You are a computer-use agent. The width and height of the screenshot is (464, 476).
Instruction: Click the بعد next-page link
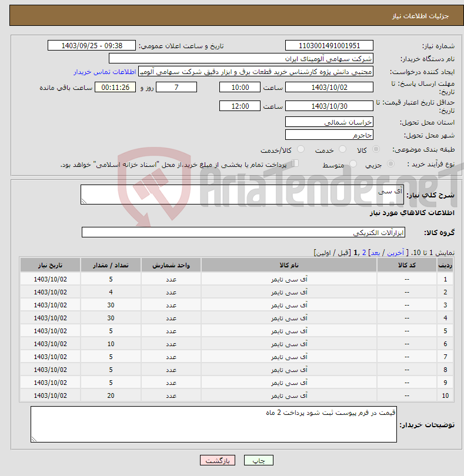pyautogui.click(x=375, y=253)
